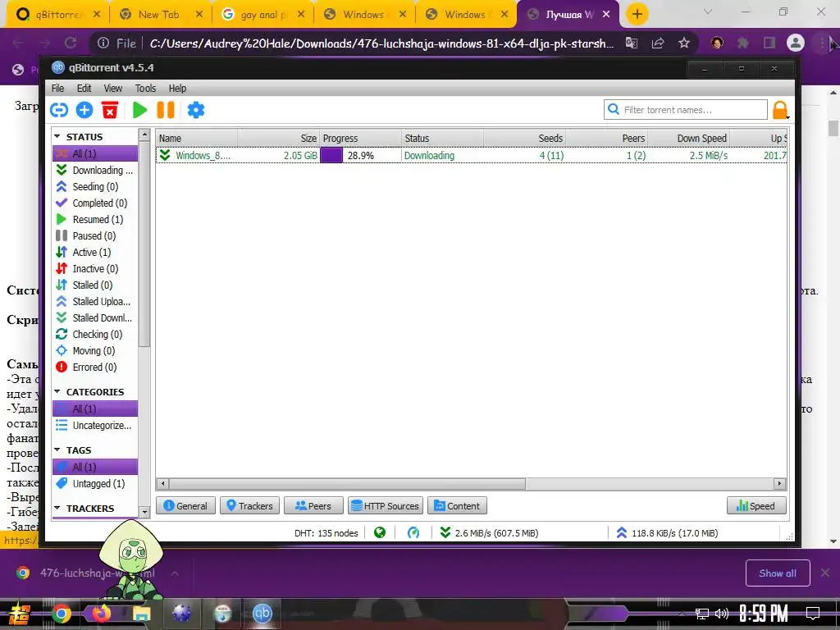Click the Add Torrent File plus icon
The width and height of the screenshot is (840, 630).
[84, 110]
